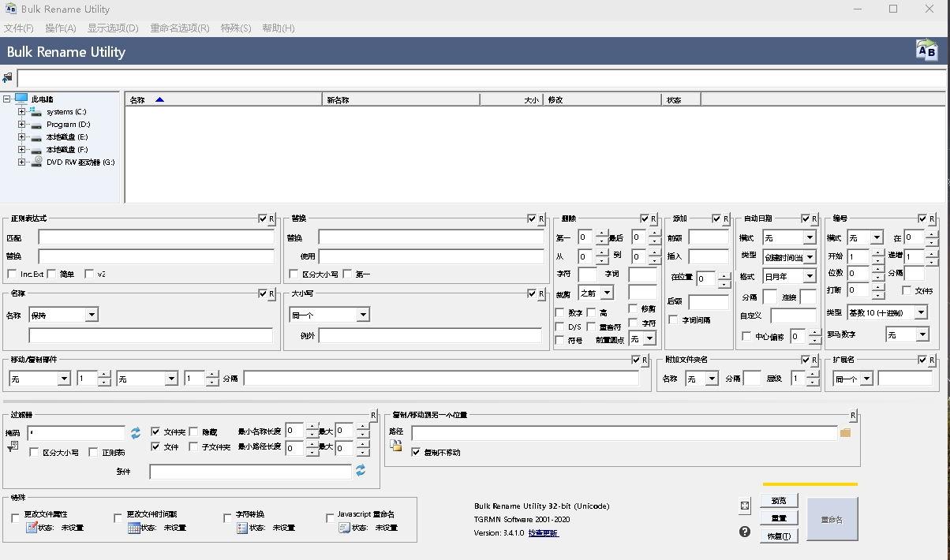Click the R reset button of 正则表达式 panel
950x560 pixels.
coord(271,218)
